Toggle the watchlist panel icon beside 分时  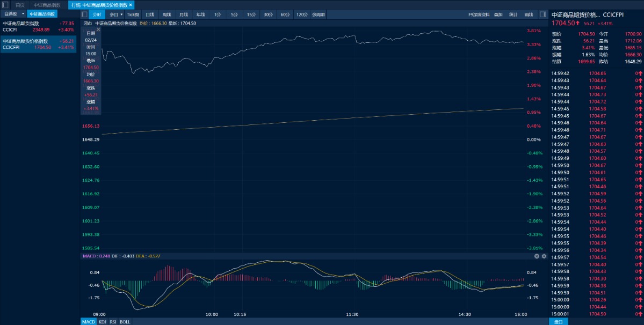tap(84, 14)
